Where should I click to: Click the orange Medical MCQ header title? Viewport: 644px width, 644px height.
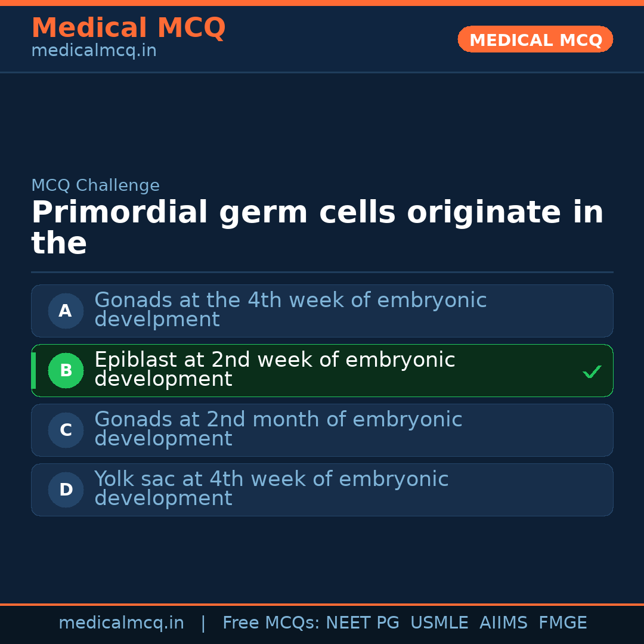[128, 28]
